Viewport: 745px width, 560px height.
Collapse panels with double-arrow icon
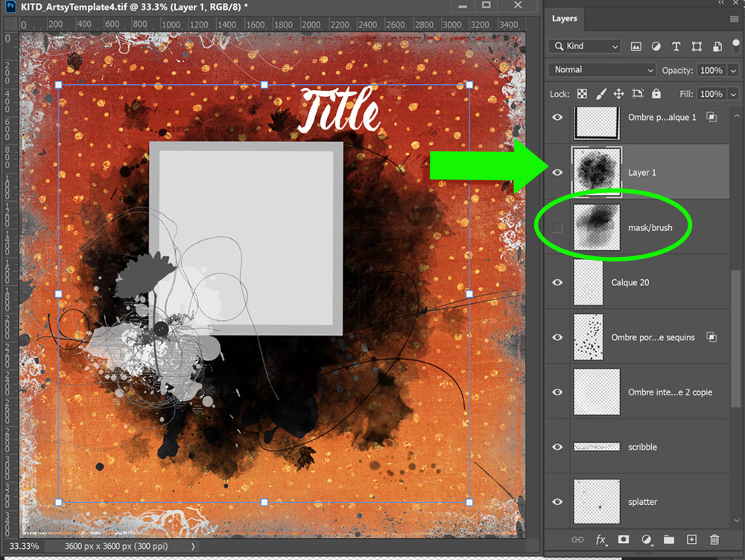pos(722,2)
